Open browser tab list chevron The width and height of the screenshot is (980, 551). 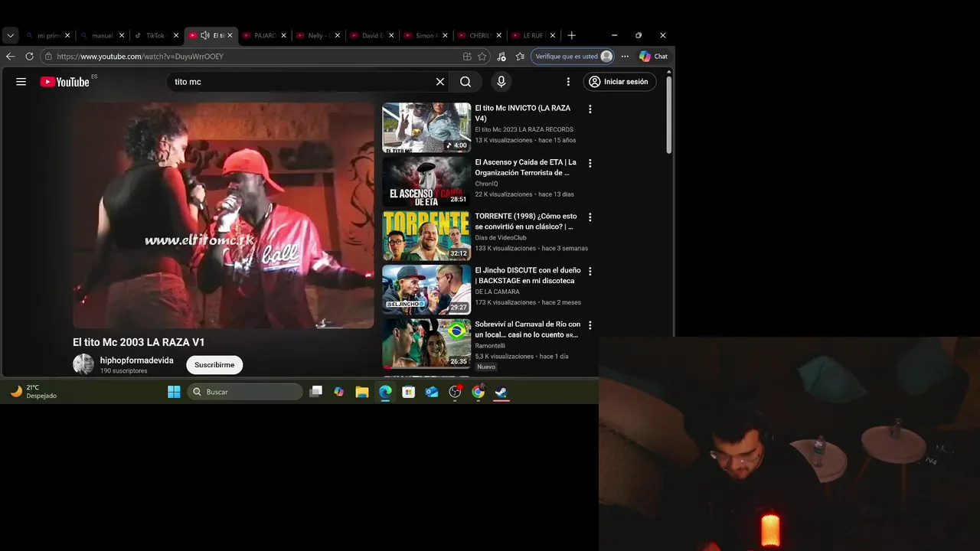10,35
